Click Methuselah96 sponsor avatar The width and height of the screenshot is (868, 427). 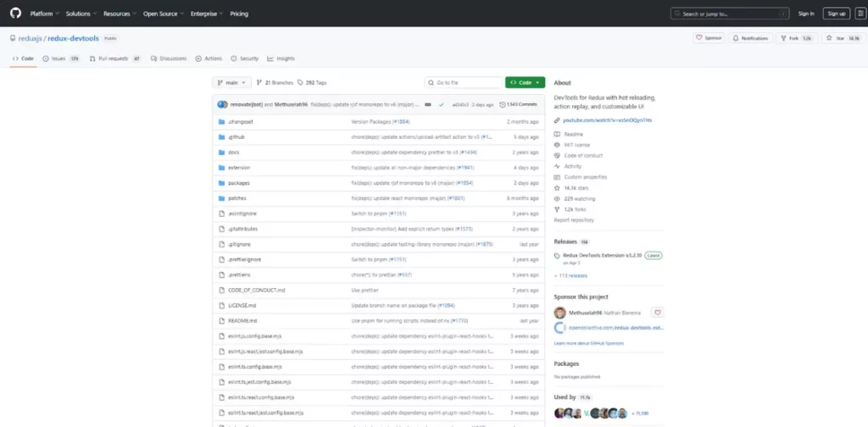[x=560, y=313]
